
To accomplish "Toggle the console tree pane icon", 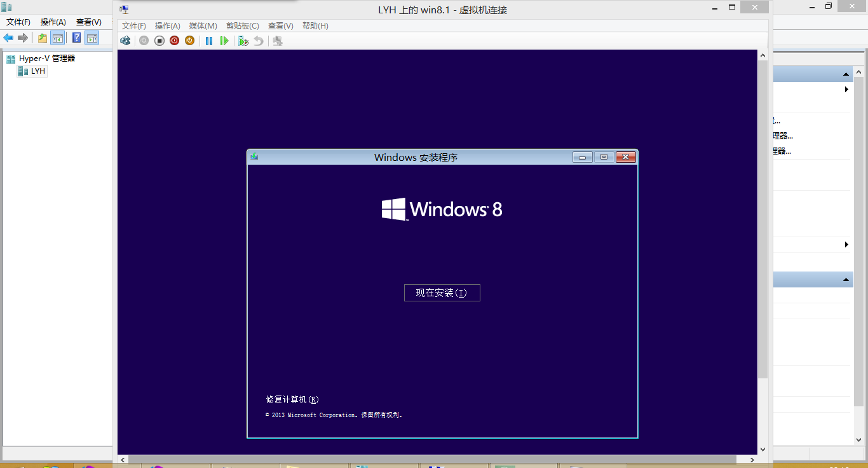I will point(58,38).
